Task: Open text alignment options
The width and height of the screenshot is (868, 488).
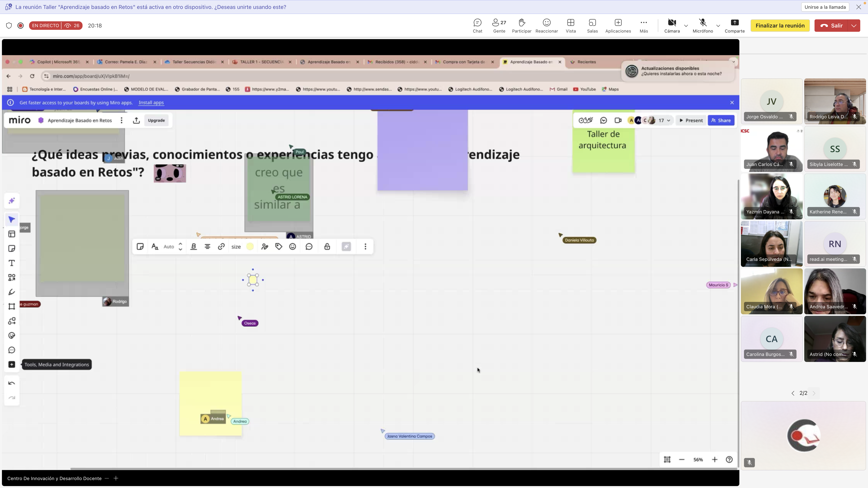Action: tap(208, 247)
